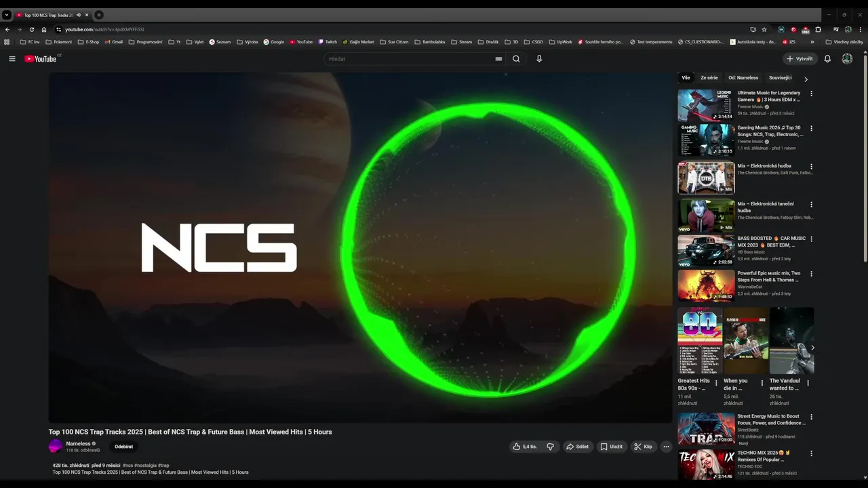Open options for Street Energy Music video

click(x=811, y=417)
